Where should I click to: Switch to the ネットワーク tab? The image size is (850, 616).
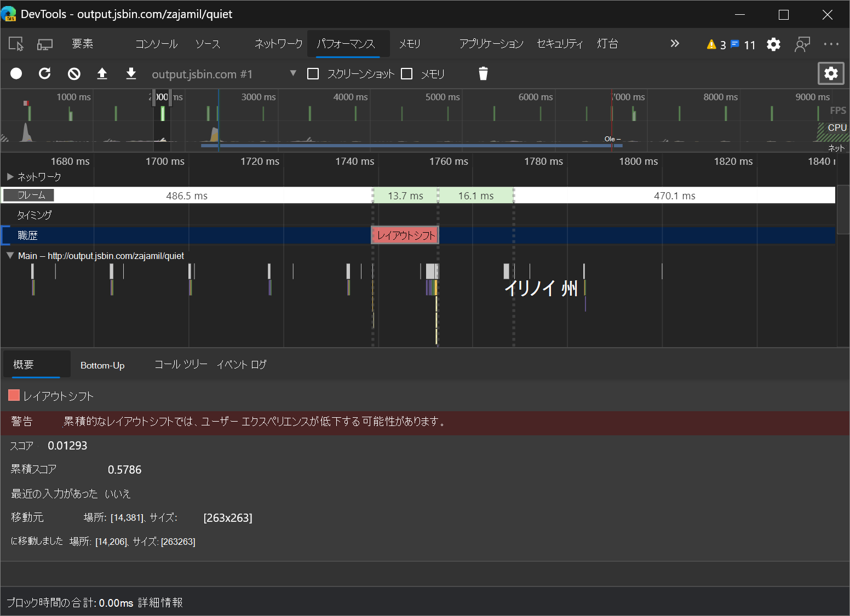[278, 44]
